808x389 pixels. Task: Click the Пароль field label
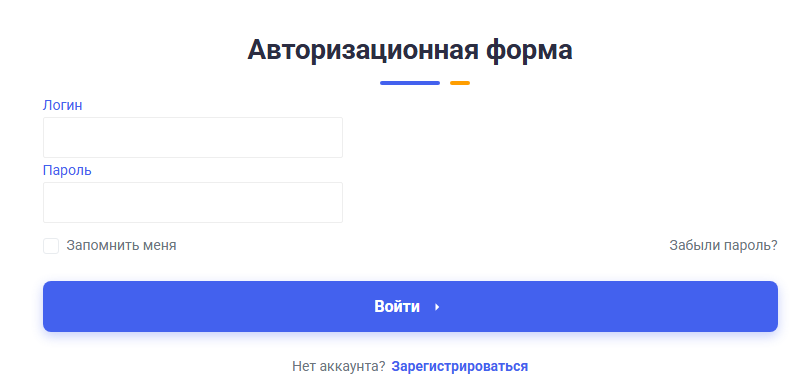[67, 171]
